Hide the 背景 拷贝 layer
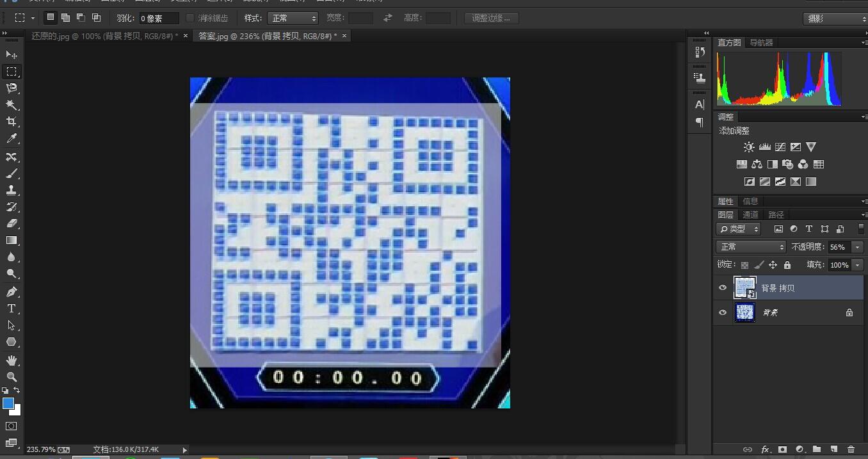 [x=723, y=288]
